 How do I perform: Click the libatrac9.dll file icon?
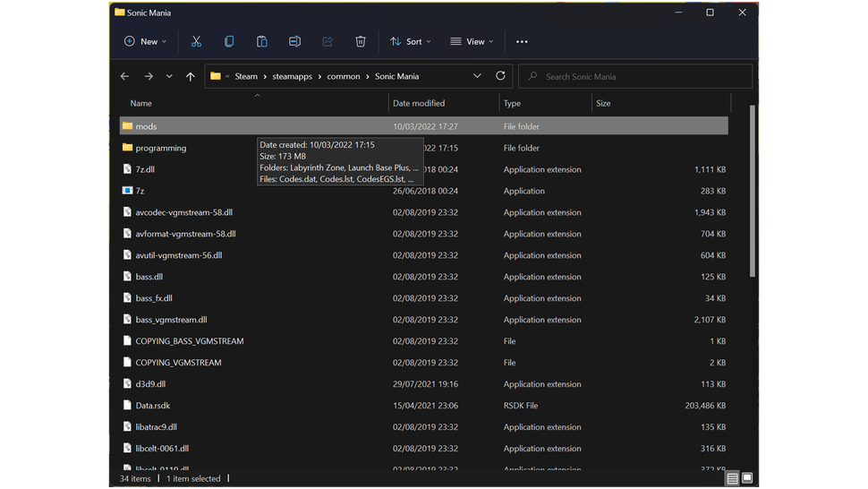point(127,426)
